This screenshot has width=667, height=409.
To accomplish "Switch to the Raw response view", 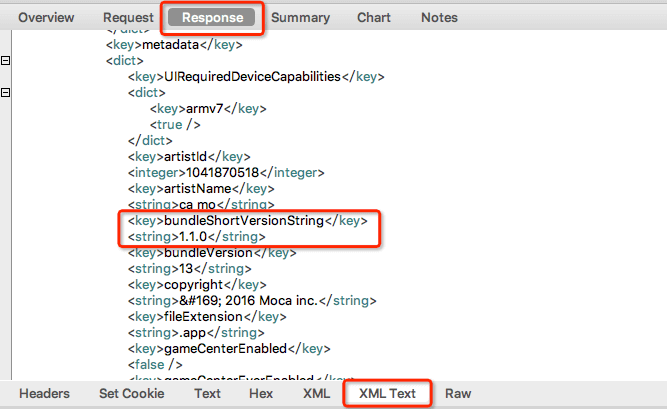I will 458,394.
